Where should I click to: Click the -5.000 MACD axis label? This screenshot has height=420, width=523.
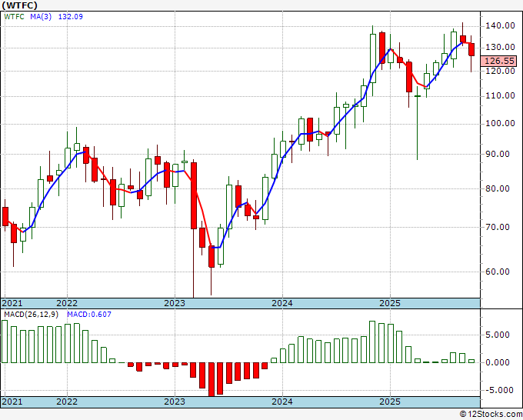tap(498, 390)
